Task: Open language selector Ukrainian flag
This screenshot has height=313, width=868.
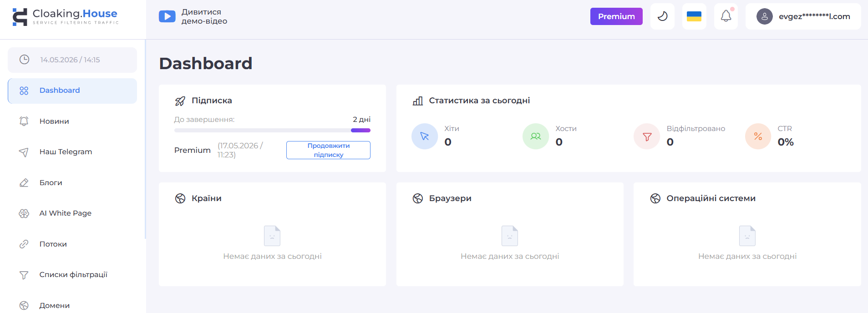Action: [x=694, y=16]
